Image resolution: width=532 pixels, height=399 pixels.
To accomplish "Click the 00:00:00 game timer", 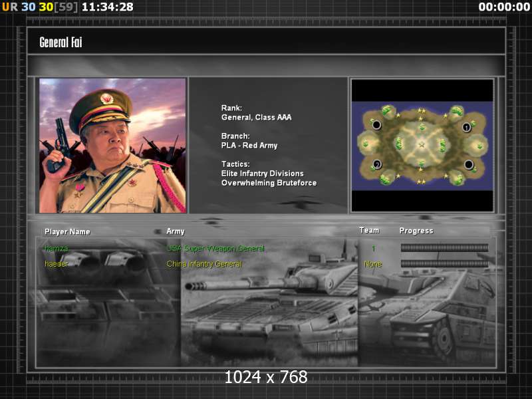I will tap(504, 7).
